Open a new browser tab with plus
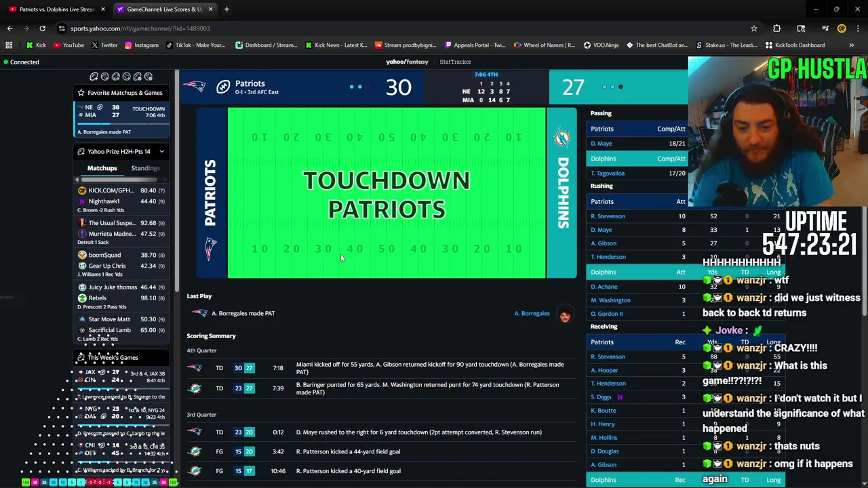The width and height of the screenshot is (868, 488). [x=226, y=9]
